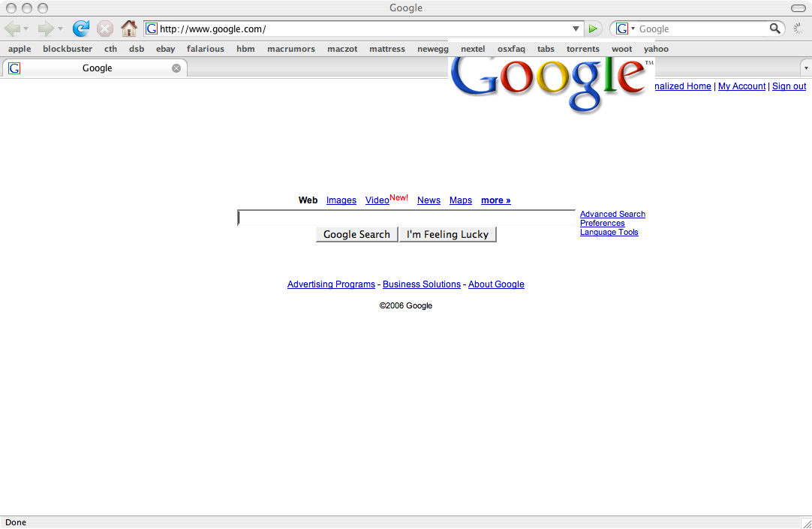Open Advanced Search link
This screenshot has width=812, height=529.
point(612,214)
